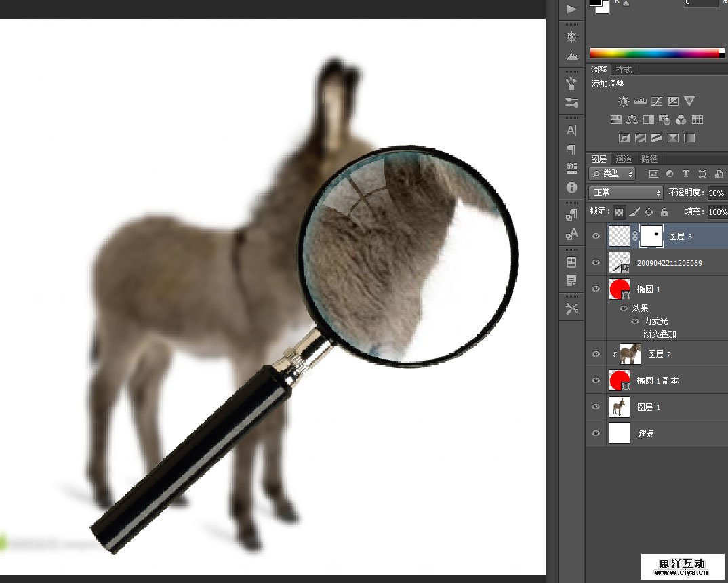Viewport: 728px width, 583px height.
Task: Open the Info panel icon
Action: (571, 187)
